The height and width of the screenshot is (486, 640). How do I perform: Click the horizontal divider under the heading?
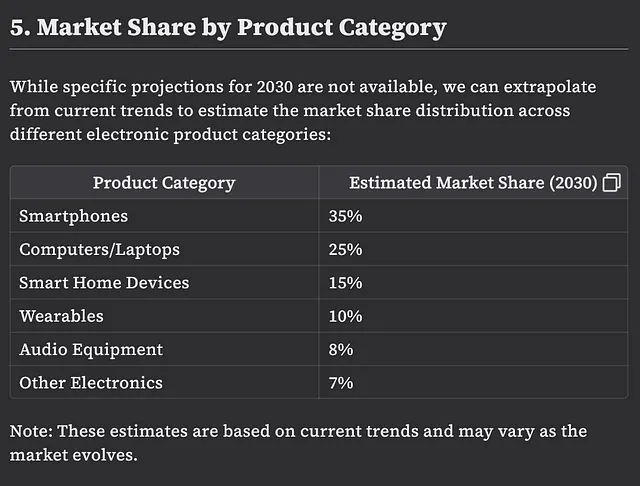tap(319, 49)
